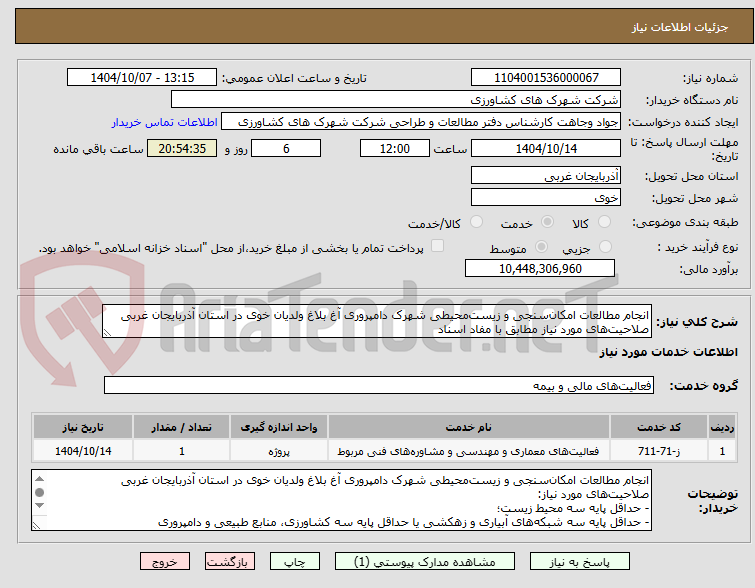
Task: Click the گروه خدمت field فعالیت‌های مالی و بیمه
Action: 379,385
